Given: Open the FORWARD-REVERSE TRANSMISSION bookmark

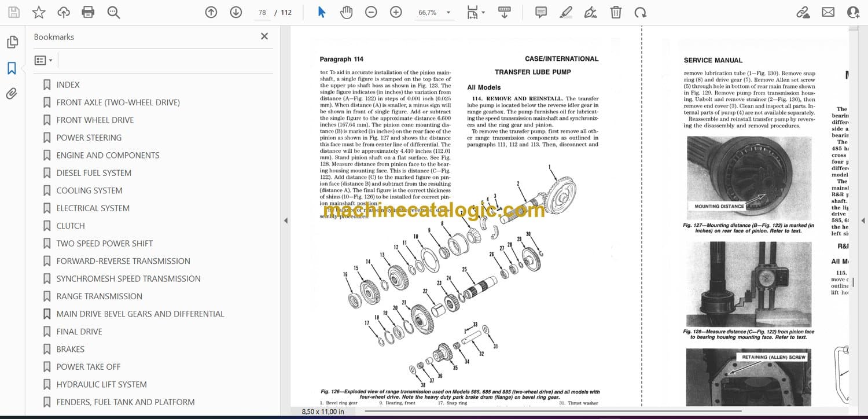Looking at the screenshot, I should click(123, 262).
